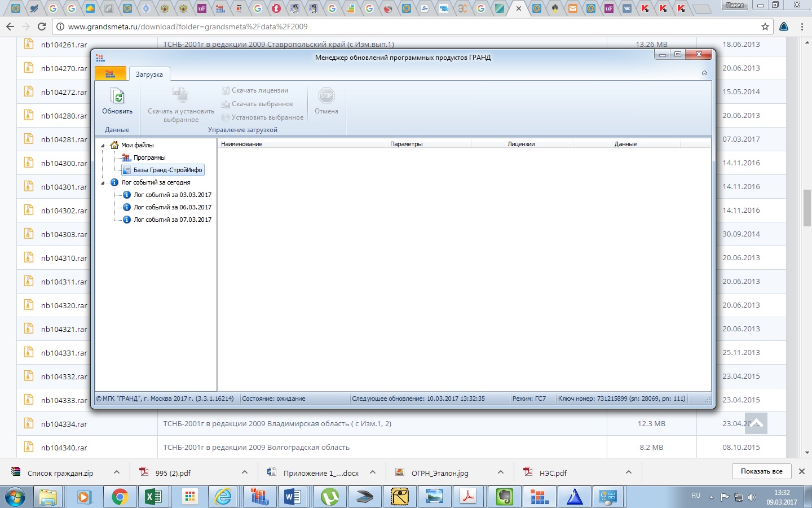Screen dimensions: 812x508
Task: Close the downloads bar
Action: 802,471
